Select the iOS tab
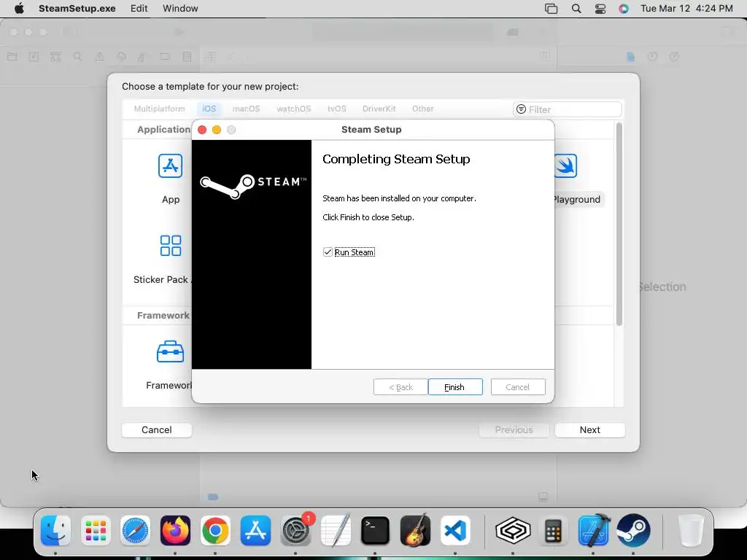The height and width of the screenshot is (560, 747). (209, 109)
